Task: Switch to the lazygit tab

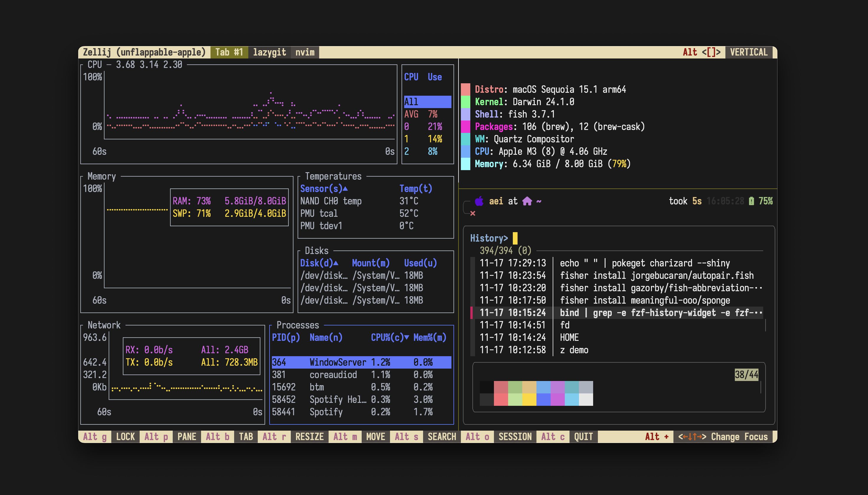Action: click(269, 52)
